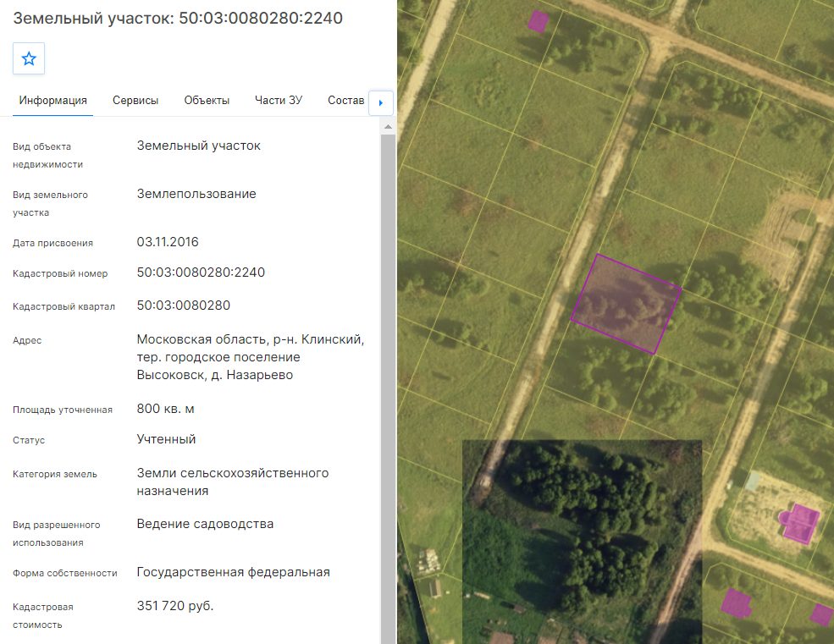834x644 pixels.
Task: Click the status value Учтенный
Action: (x=167, y=439)
